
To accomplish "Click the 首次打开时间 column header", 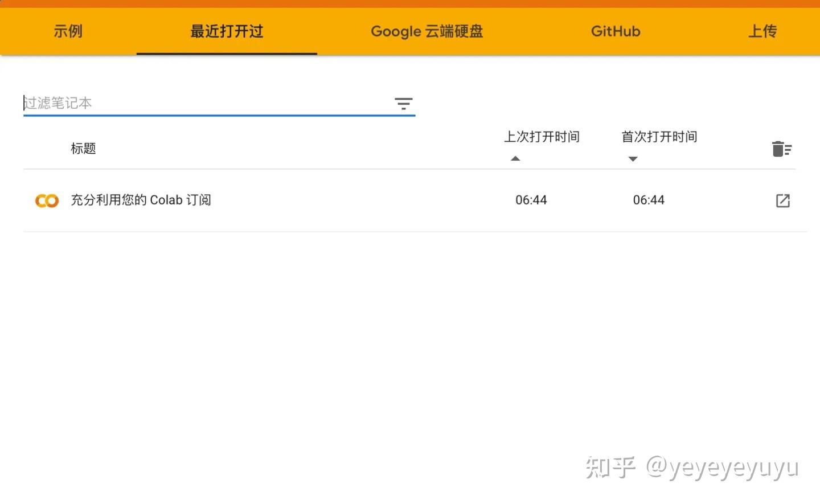I will click(x=659, y=137).
